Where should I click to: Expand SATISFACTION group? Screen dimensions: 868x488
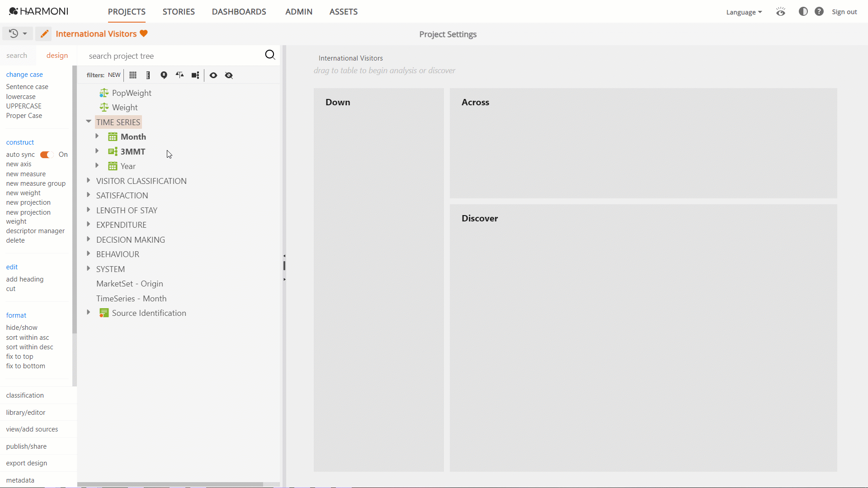point(88,195)
